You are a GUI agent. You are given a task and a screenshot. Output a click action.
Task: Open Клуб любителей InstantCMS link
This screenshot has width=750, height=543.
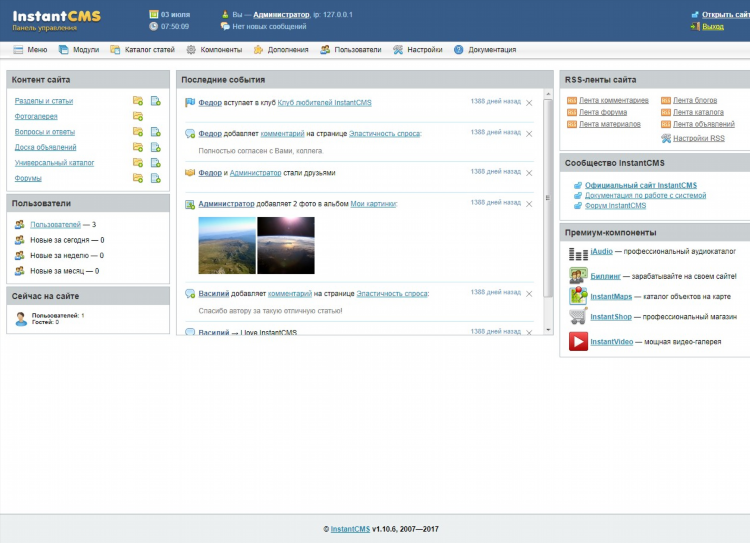pos(324,102)
